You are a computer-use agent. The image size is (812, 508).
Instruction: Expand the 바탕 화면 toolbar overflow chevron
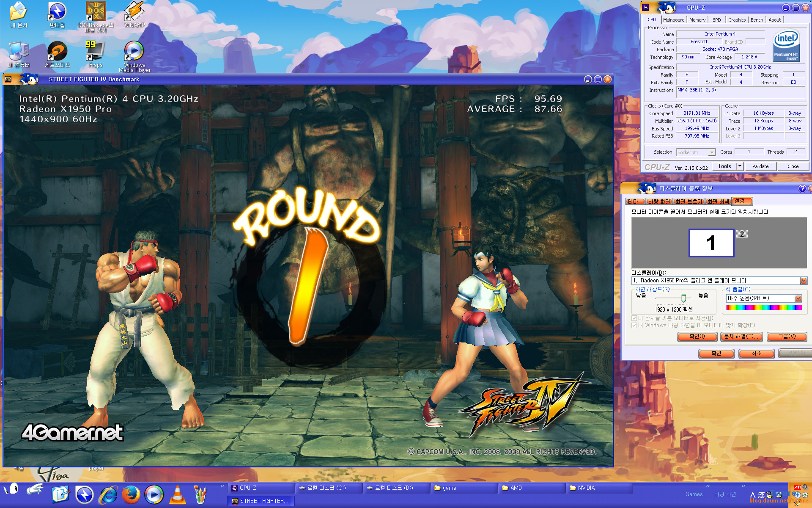743,486
